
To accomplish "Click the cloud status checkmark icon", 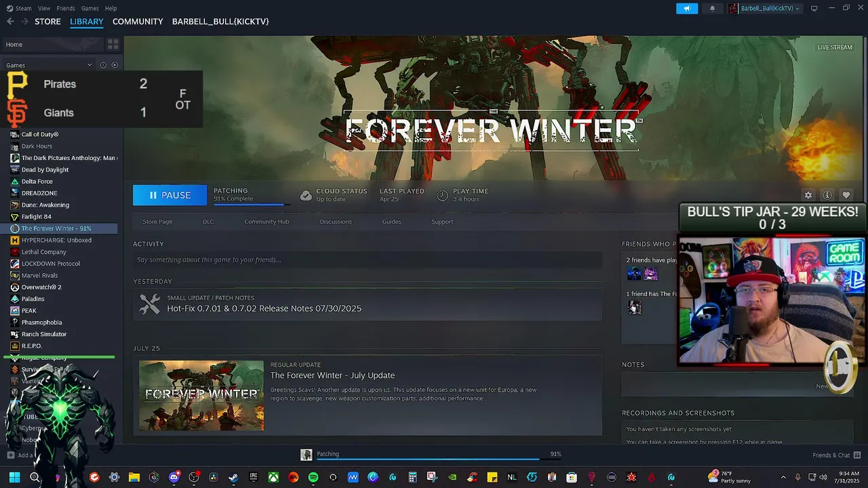I will click(306, 195).
